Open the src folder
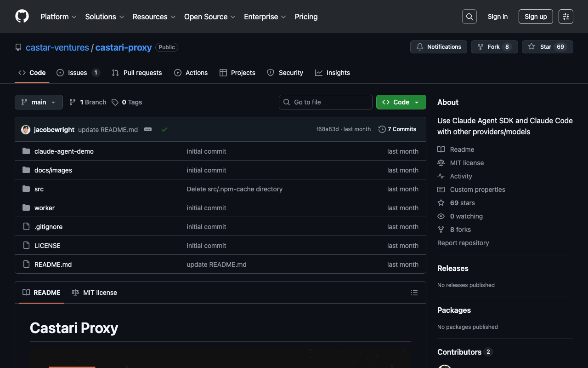Image resolution: width=588 pixels, height=368 pixels. pos(39,189)
